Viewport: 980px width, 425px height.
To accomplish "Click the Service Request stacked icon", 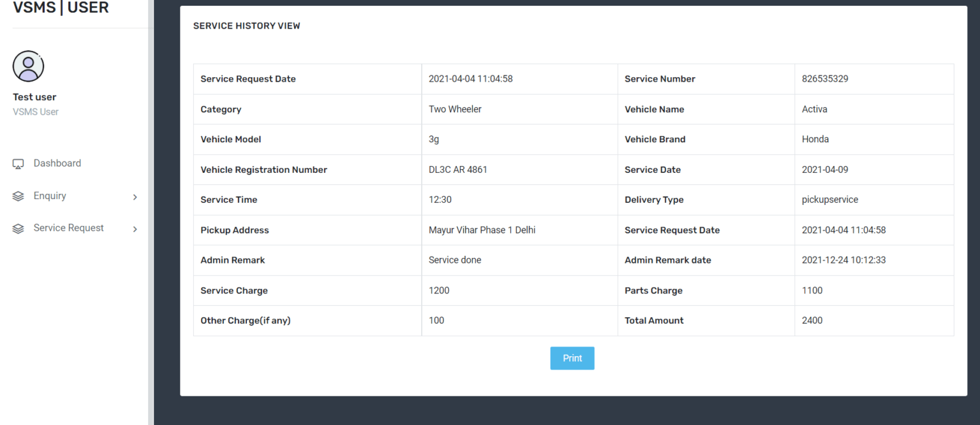I will pos(18,228).
